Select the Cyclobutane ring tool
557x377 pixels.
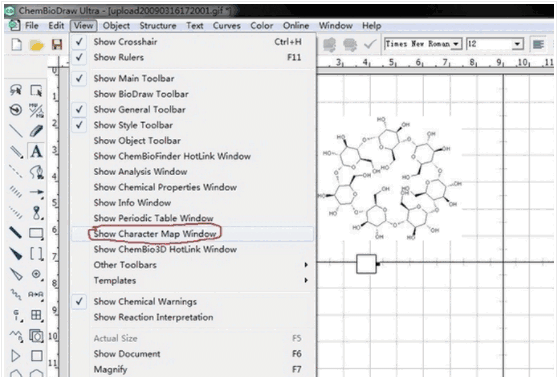(36, 356)
